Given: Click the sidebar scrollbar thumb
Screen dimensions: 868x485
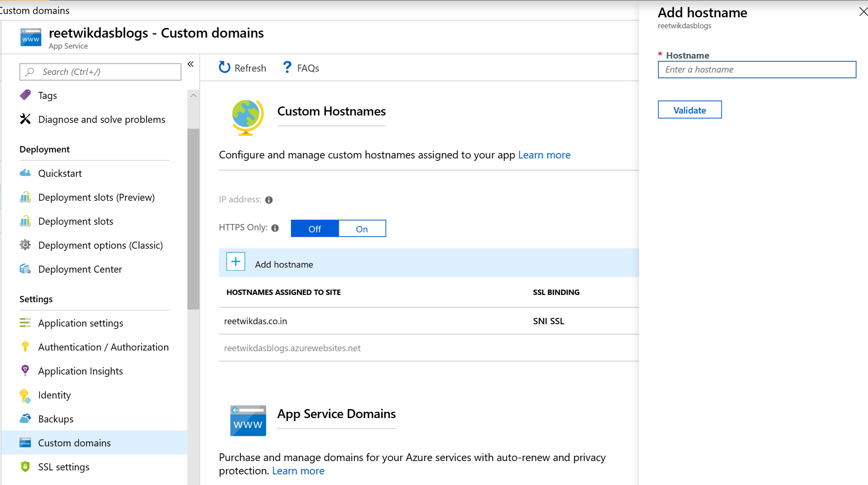Looking at the screenshot, I should click(x=194, y=219).
